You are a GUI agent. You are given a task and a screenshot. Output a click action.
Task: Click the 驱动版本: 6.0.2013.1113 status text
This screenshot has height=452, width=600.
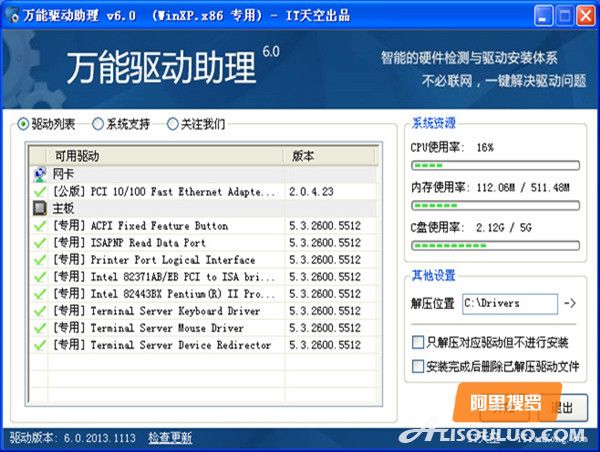coord(73,437)
